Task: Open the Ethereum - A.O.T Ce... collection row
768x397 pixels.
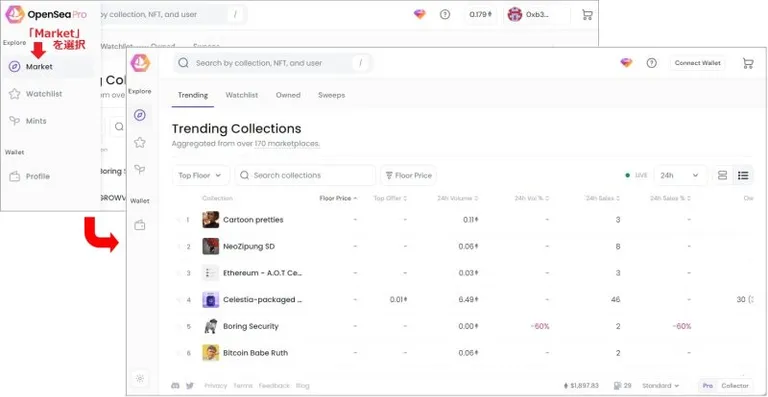Action: coord(463,273)
